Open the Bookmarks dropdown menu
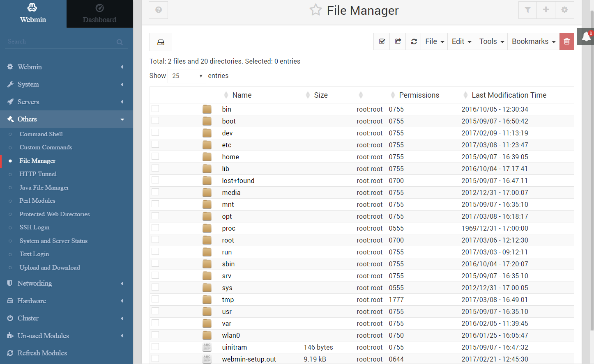This screenshot has width=594, height=364. tap(534, 41)
